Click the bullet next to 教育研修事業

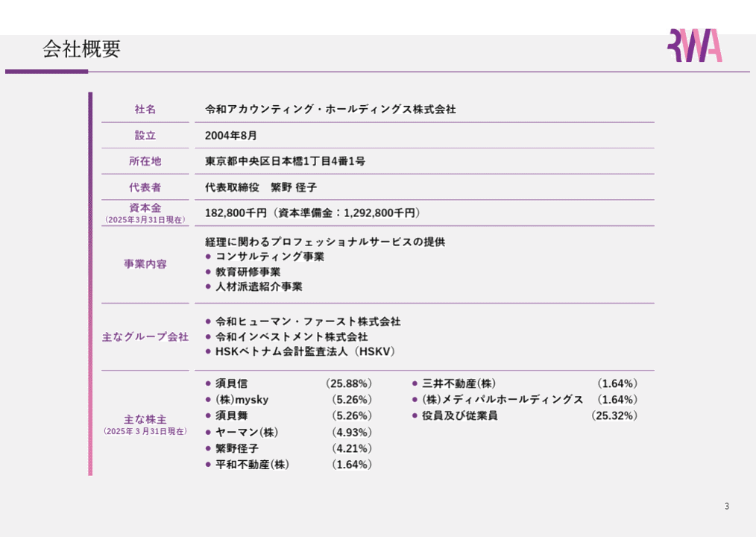(207, 271)
